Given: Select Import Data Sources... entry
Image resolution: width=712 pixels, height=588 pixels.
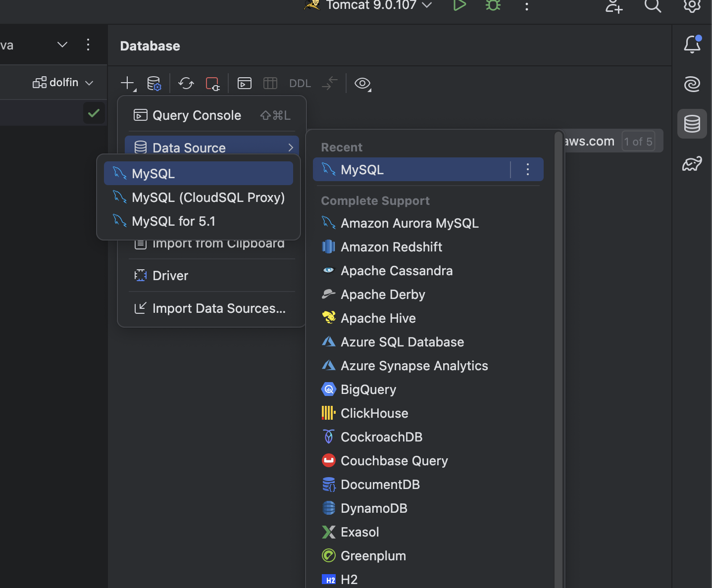Looking at the screenshot, I should click(212, 308).
